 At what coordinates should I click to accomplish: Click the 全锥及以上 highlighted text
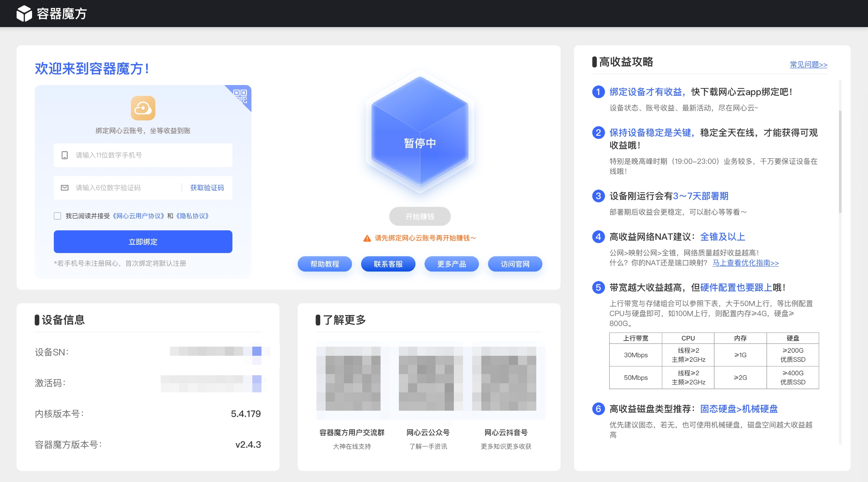[723, 237]
